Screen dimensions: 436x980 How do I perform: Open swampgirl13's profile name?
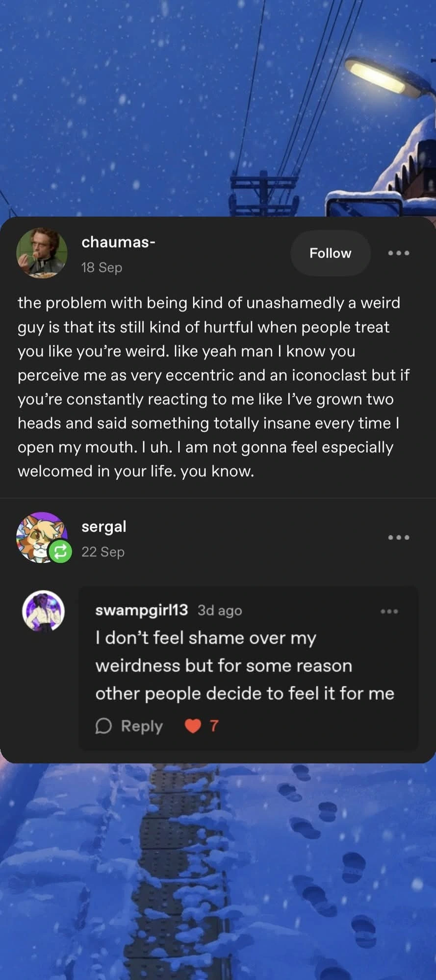[141, 610]
